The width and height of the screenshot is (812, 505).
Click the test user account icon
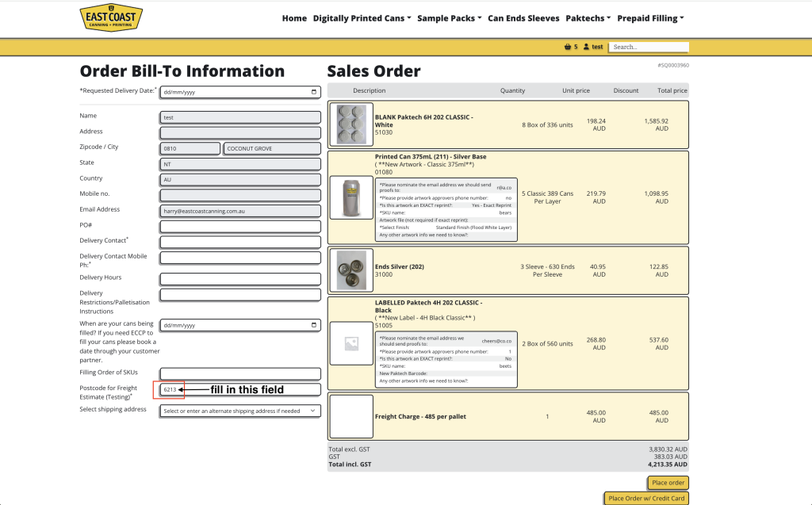[586, 47]
